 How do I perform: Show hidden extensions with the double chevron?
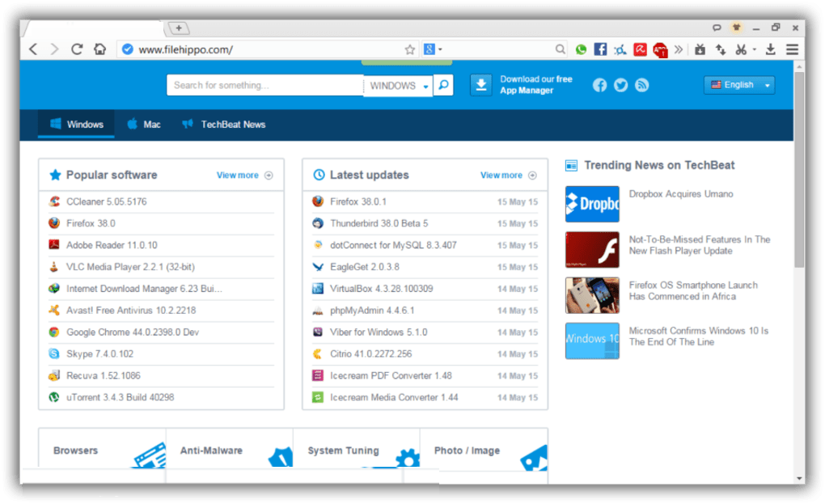pyautogui.click(x=679, y=49)
